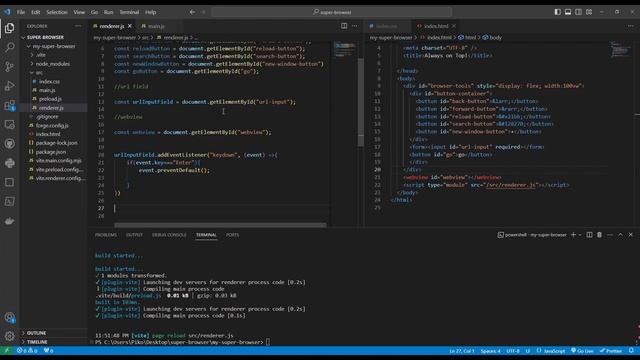Screen dimensions: 640x360
Task: Open the terminal panel's more actions
Action: pyautogui.click(x=610, y=235)
